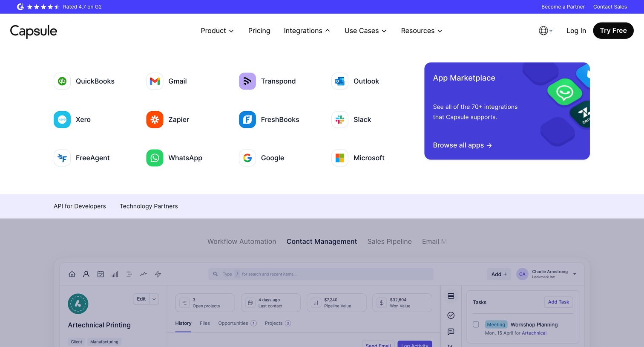Select the Transpond purple icon
This screenshot has height=347, width=644.
pyautogui.click(x=247, y=81)
